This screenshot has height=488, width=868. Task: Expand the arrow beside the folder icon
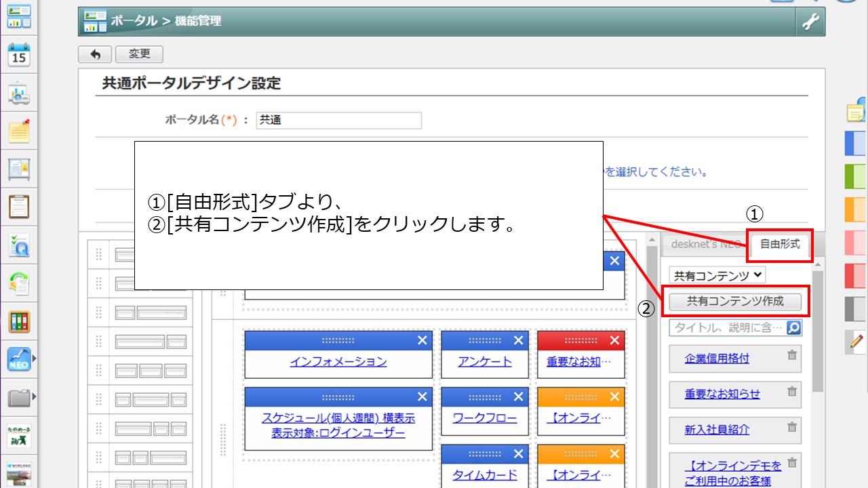tap(34, 396)
